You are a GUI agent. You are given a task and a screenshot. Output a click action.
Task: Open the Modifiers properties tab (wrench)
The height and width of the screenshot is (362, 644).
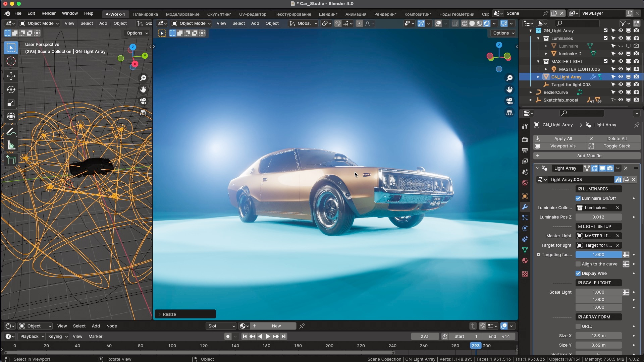[525, 207]
